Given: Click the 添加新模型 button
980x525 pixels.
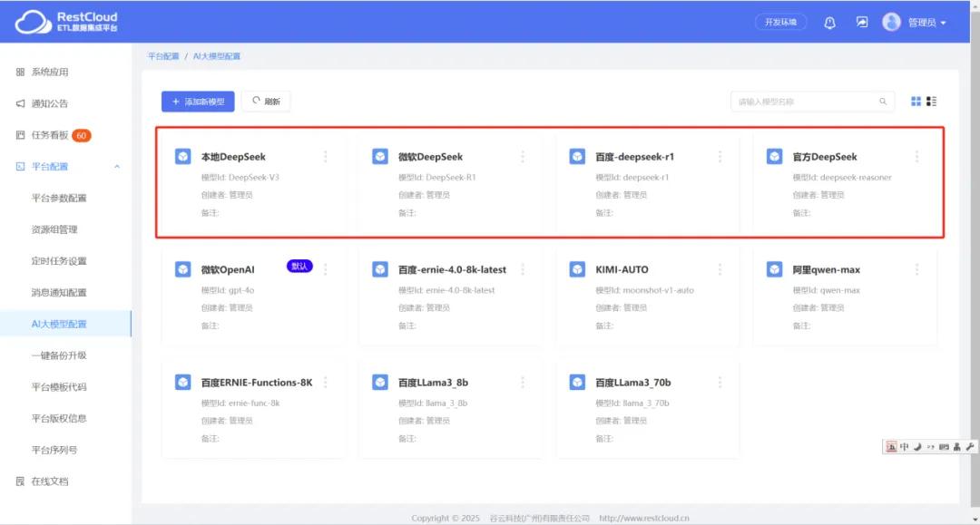Looking at the screenshot, I should point(196,101).
